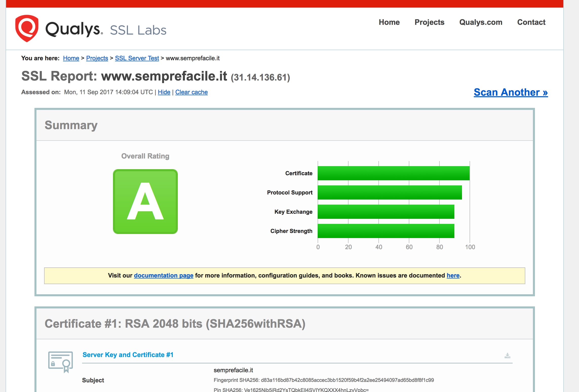This screenshot has height=392, width=579.
Task: Open the Home navigation menu item
Action: (x=389, y=22)
